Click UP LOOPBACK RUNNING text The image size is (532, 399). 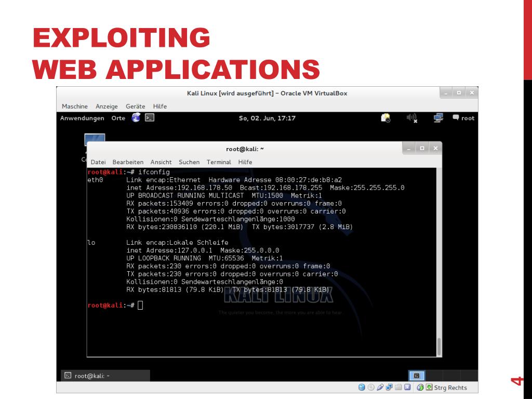[164, 258]
